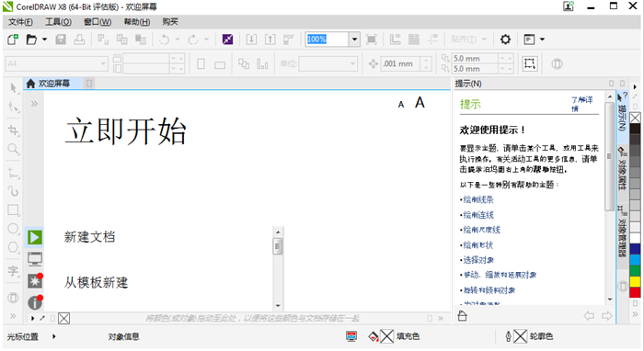Click the Export icon

pyautogui.click(x=270, y=40)
